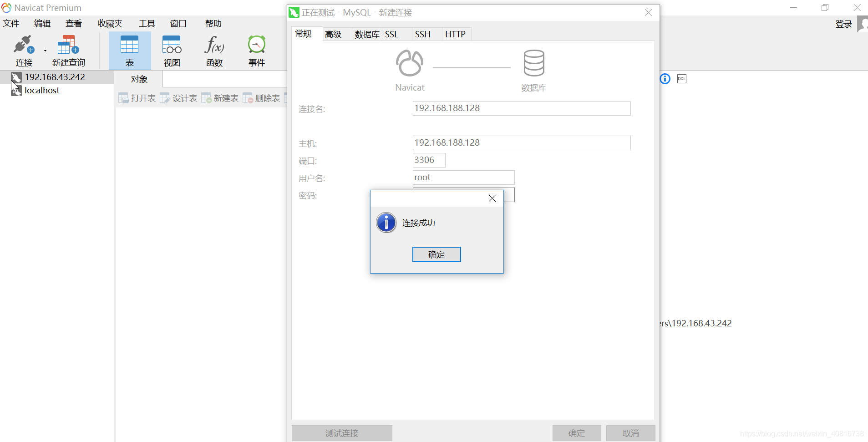Open the 编辑 menu
Screen dimensions: 868x442
[x=42, y=23]
